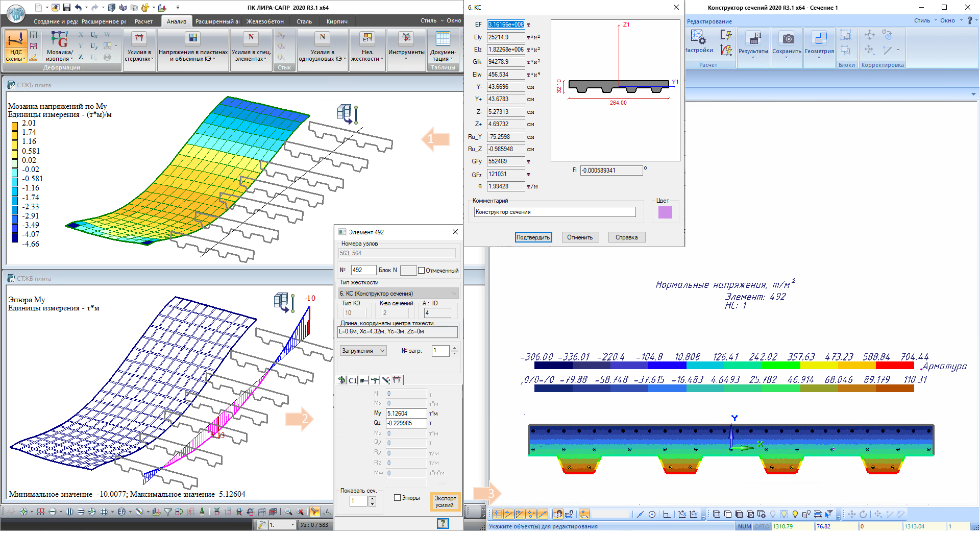The height and width of the screenshot is (533, 980).
Task: Open the Расчет ribbon tab
Action: 143,21
